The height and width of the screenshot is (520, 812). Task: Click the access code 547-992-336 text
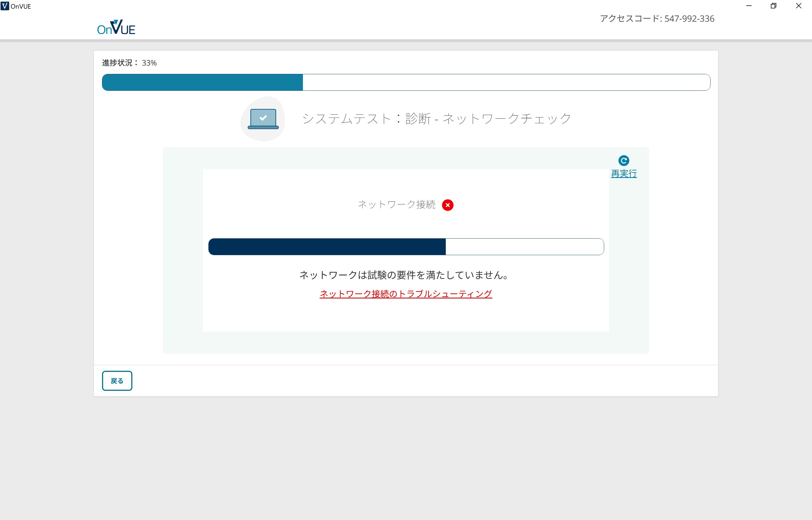[657, 19]
